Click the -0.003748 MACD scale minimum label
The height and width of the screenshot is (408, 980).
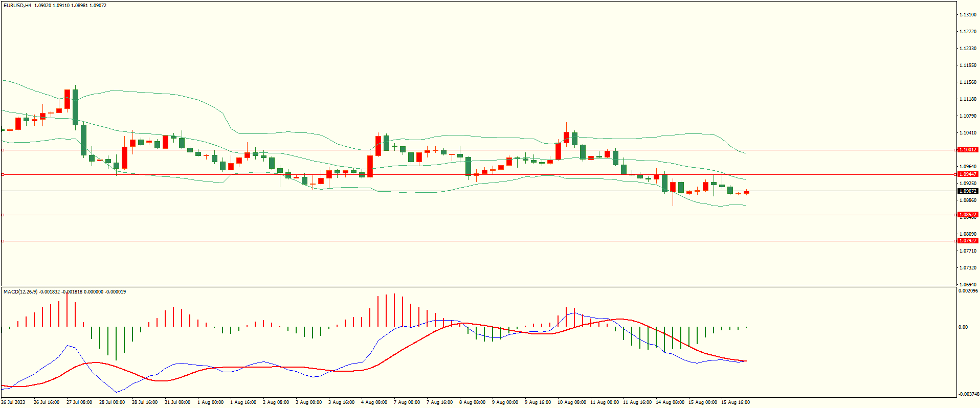968,394
